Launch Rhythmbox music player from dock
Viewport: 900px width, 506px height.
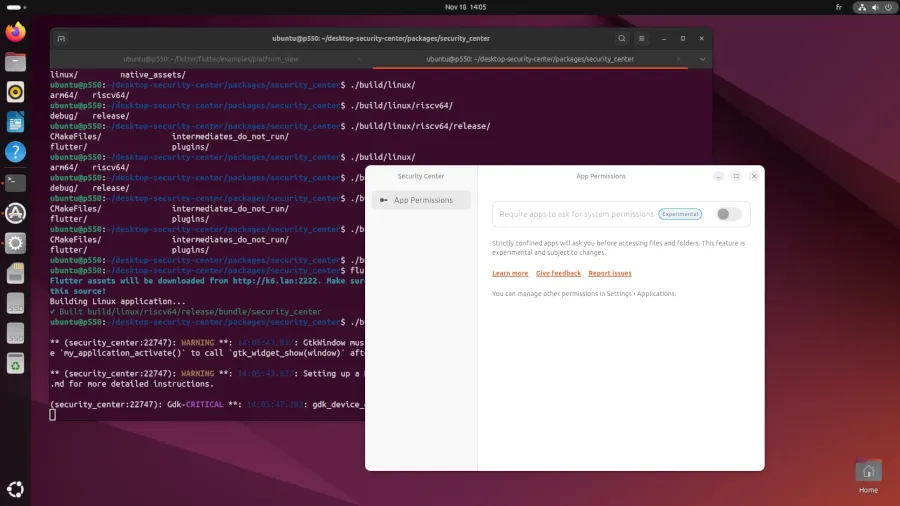[15, 92]
